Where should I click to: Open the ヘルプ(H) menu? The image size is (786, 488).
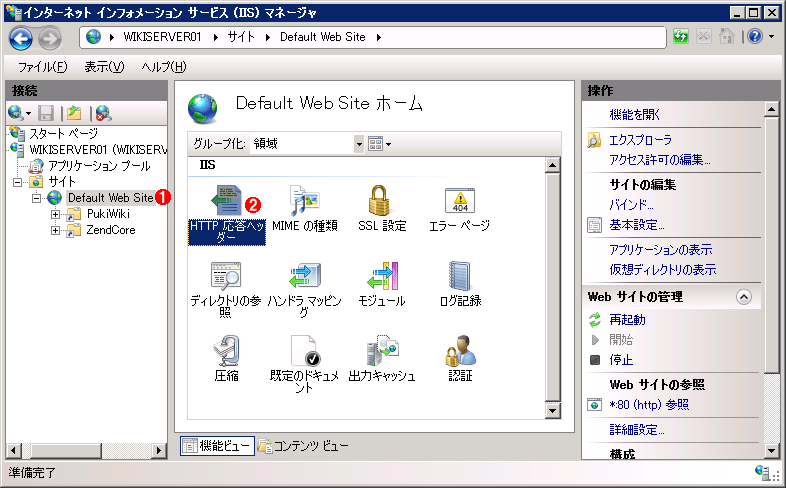coord(164,67)
